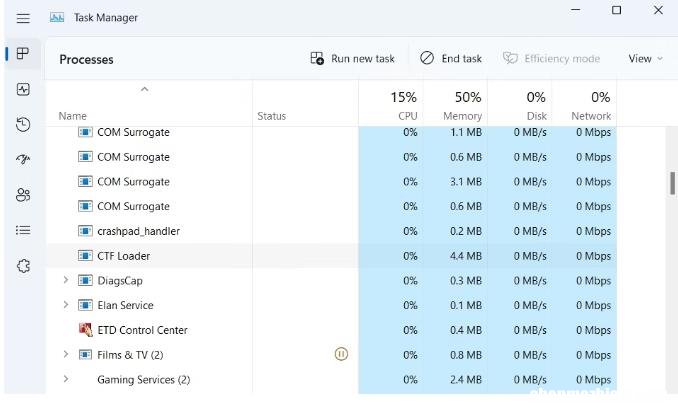Close the Task Manager window
The height and width of the screenshot is (411, 678).
(658, 10)
